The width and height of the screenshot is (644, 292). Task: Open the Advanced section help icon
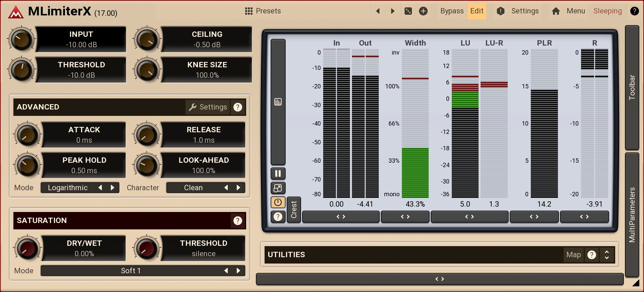click(238, 107)
